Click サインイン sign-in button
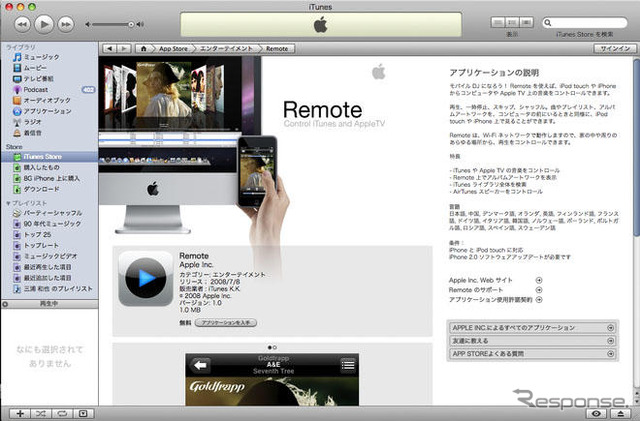Viewport: 640px width, 421px height. tap(615, 49)
